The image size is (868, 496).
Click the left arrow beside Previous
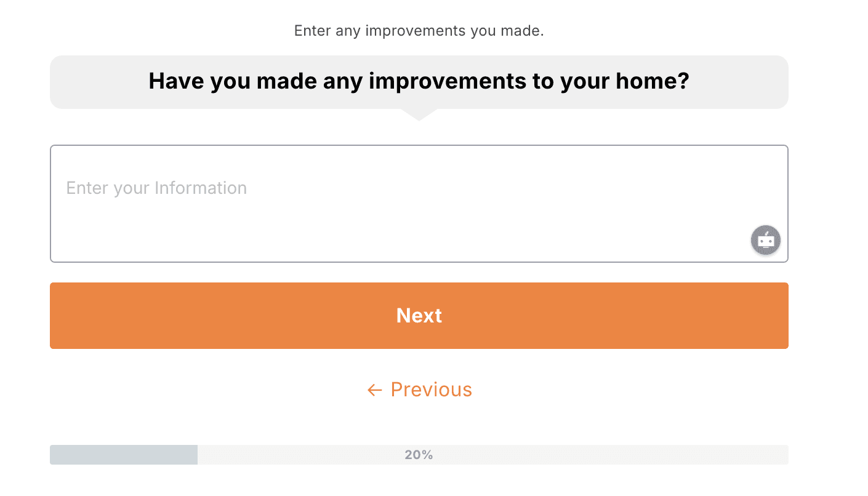tap(374, 390)
